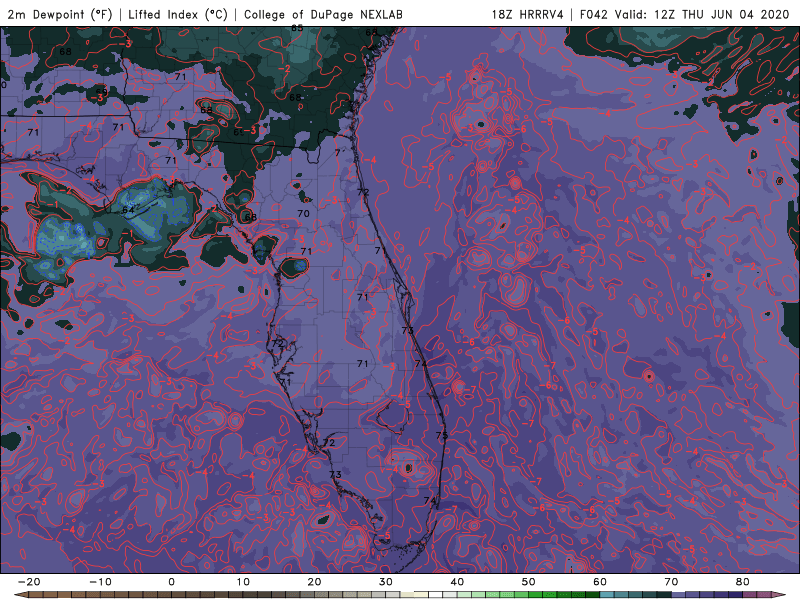Click the "60" colorbar scale label

tap(600, 582)
